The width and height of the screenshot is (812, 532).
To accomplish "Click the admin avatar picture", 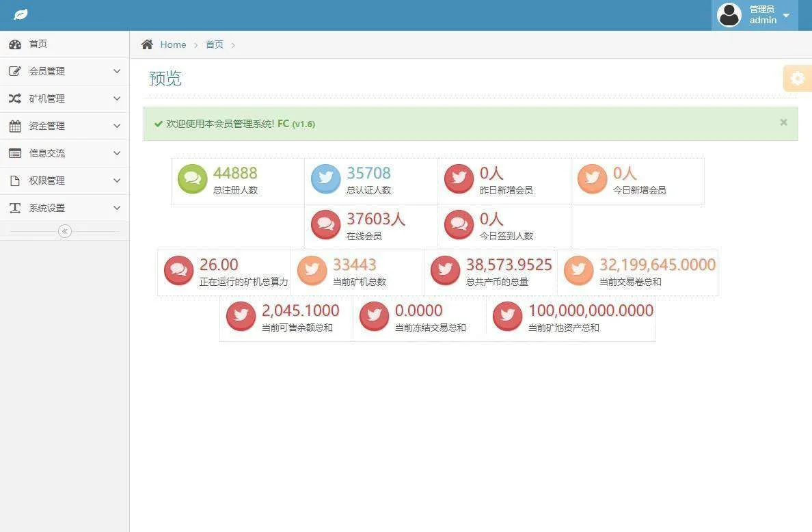I will coord(729,14).
